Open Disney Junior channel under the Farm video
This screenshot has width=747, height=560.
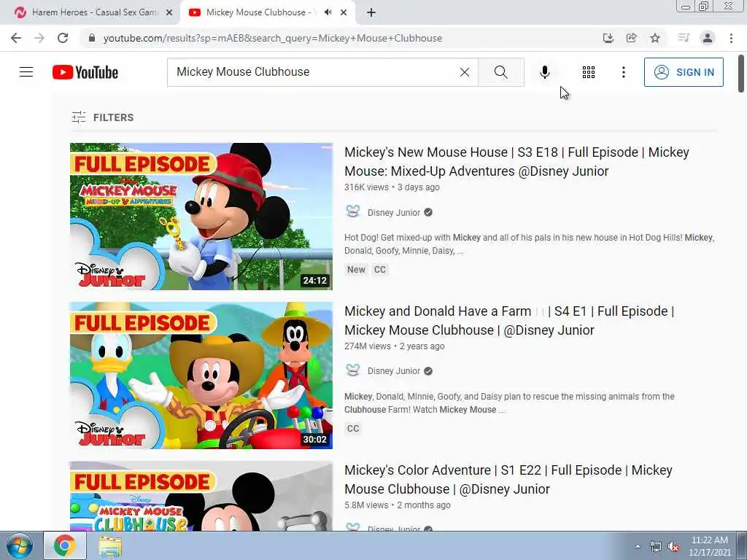[393, 371]
